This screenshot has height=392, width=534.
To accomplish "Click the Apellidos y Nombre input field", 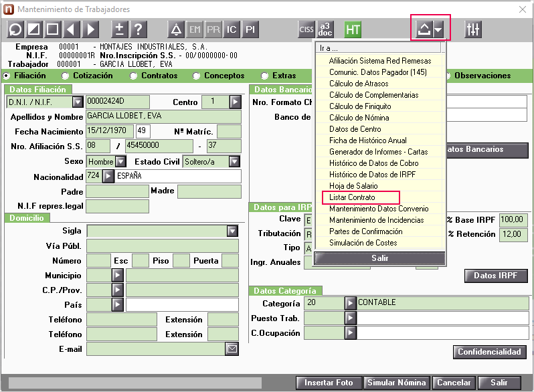I will pyautogui.click(x=163, y=116).
